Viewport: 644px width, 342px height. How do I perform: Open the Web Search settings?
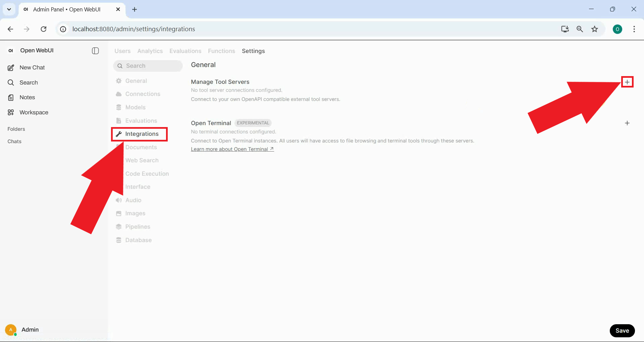pos(142,161)
